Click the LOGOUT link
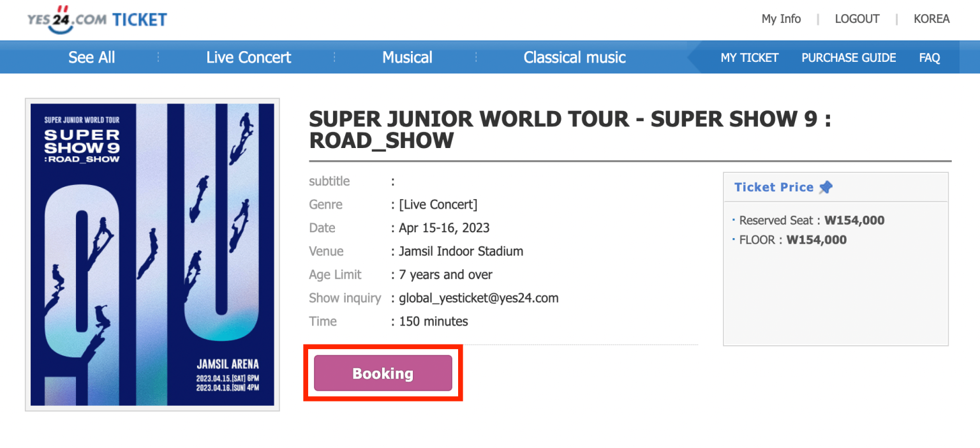This screenshot has width=980, height=448. click(x=857, y=19)
